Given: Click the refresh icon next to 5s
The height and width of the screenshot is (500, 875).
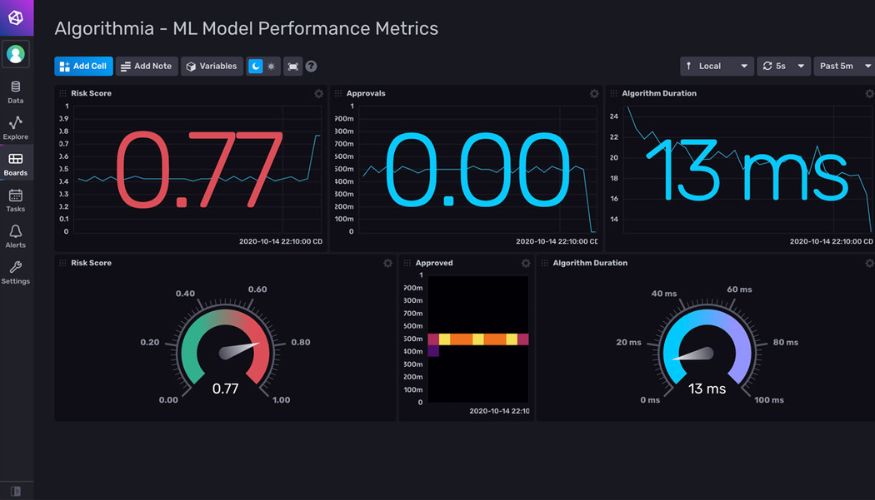Looking at the screenshot, I should pyautogui.click(x=767, y=66).
